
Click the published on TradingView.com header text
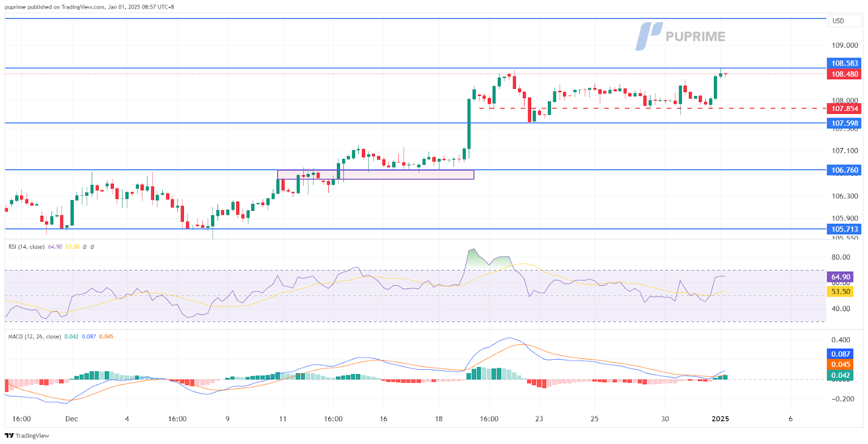(90, 7)
